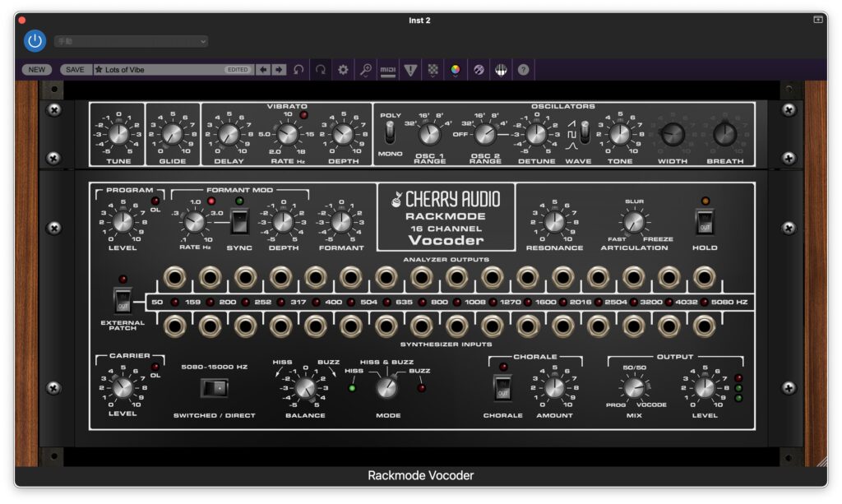Click the NEW preset button
The height and width of the screenshot is (504, 842).
tap(37, 70)
